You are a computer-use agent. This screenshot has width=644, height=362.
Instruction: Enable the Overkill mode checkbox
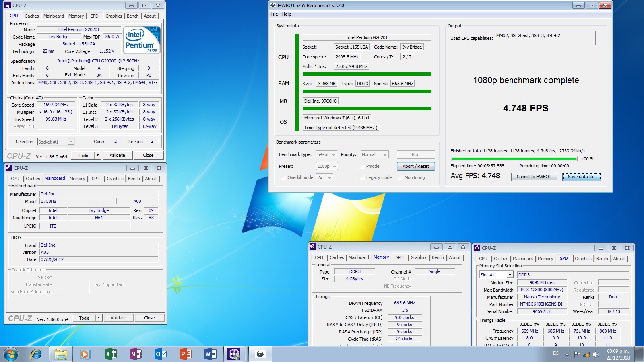click(283, 177)
